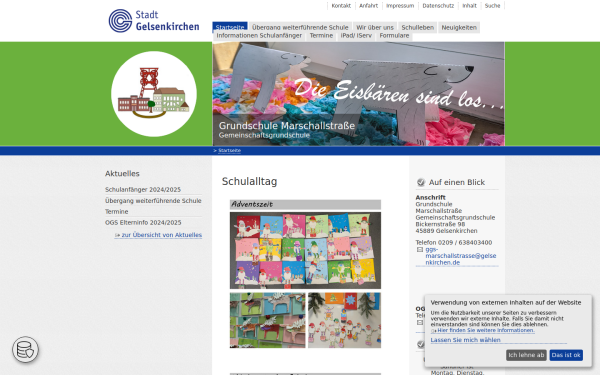Click the Eisbären header banner image
The height and width of the screenshot is (375, 600).
click(358, 94)
